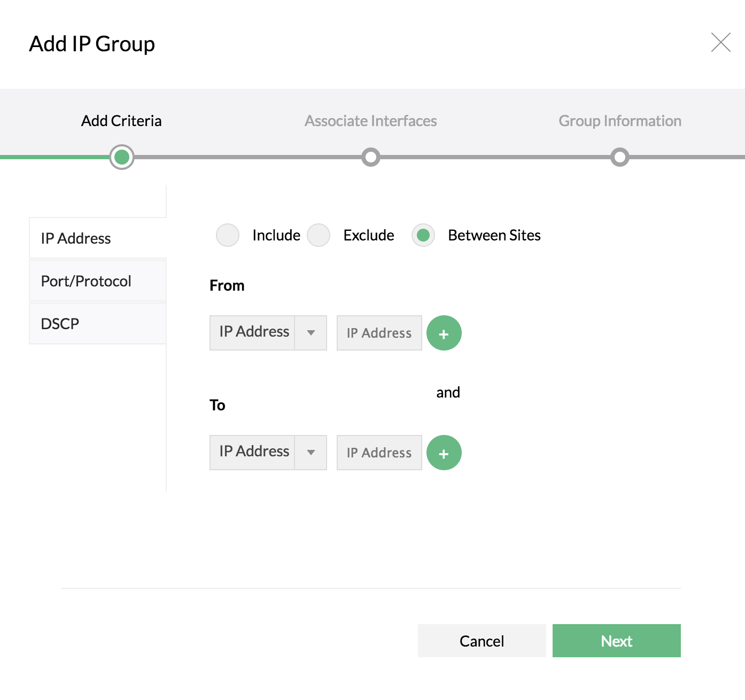Viewport: 745px width, 700px height.
Task: Click the Add Criteria step circle
Action: click(122, 157)
